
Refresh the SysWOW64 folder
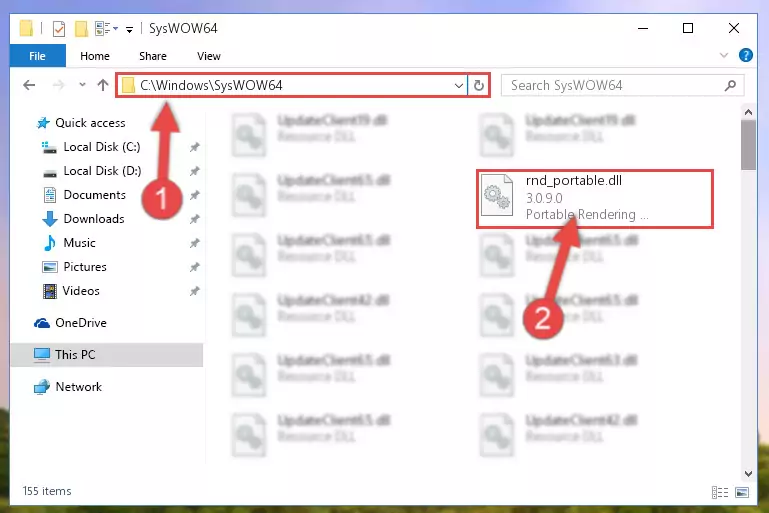479,85
